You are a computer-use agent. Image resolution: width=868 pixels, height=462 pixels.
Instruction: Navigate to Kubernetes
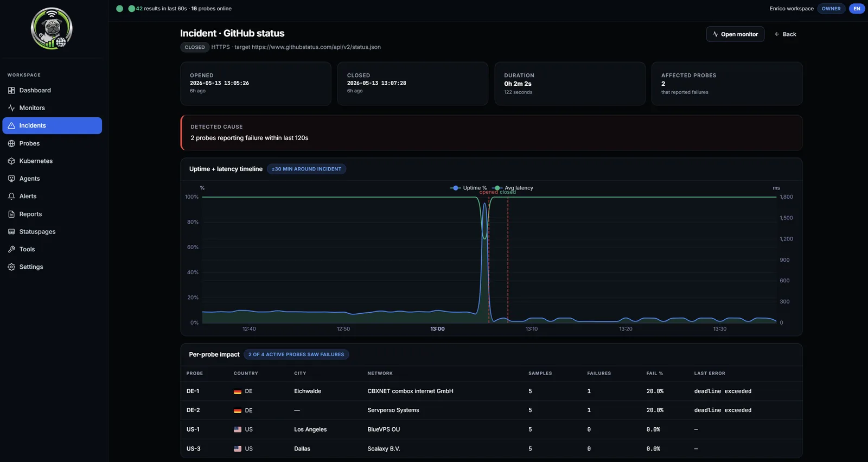(52, 161)
